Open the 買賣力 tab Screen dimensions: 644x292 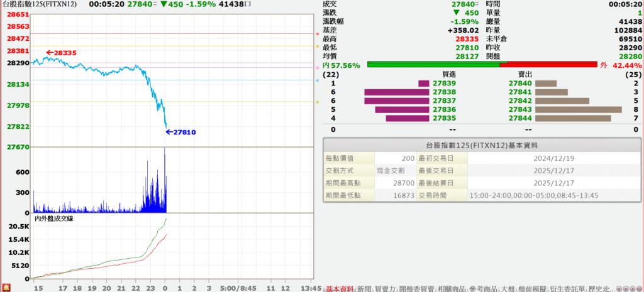[387, 288]
